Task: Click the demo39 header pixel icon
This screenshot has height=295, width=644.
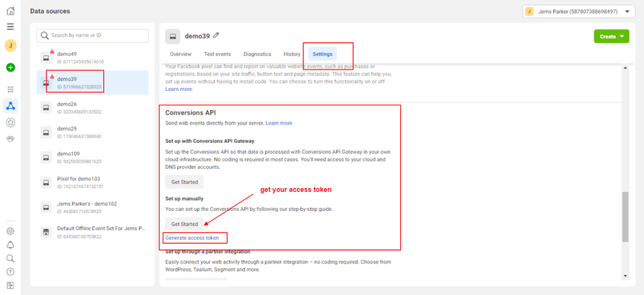Action: click(173, 37)
